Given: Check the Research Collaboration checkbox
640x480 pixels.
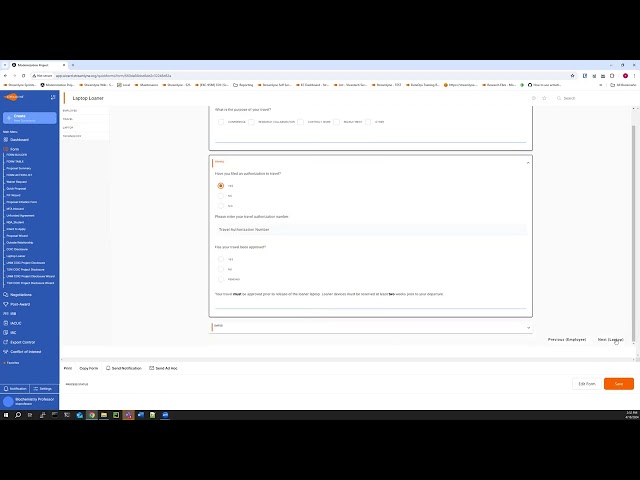Looking at the screenshot, I should click(251, 122).
